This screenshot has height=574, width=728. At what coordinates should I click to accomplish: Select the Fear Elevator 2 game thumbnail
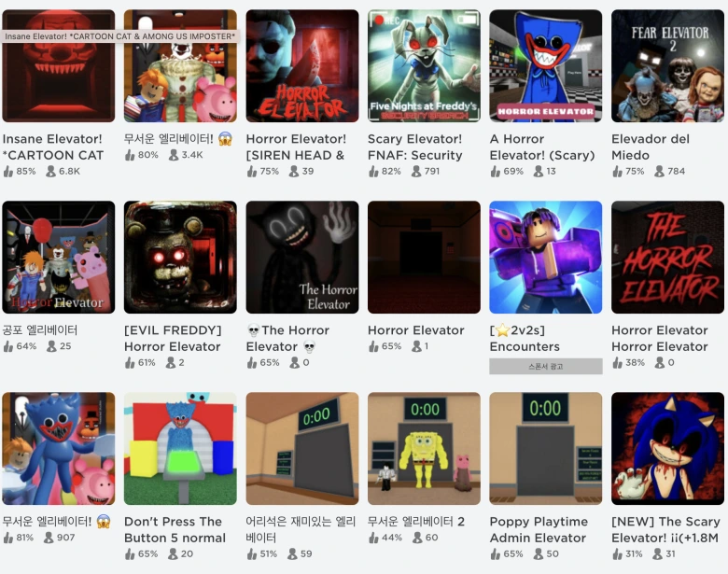click(667, 66)
